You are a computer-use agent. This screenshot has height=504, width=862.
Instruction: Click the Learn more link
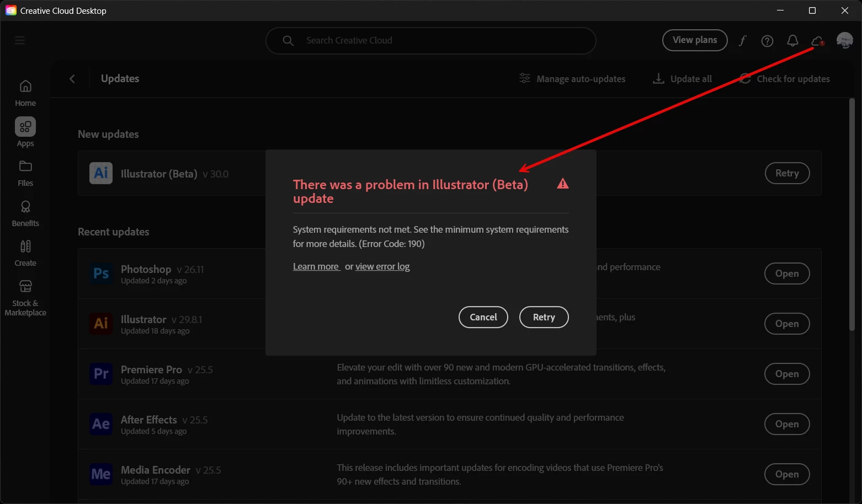(316, 266)
